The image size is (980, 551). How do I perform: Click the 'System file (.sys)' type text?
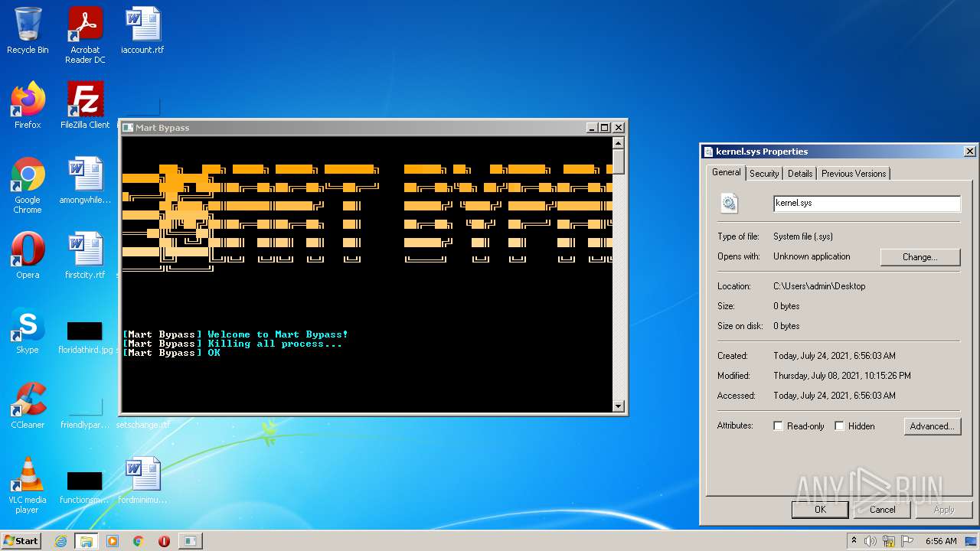[803, 236]
